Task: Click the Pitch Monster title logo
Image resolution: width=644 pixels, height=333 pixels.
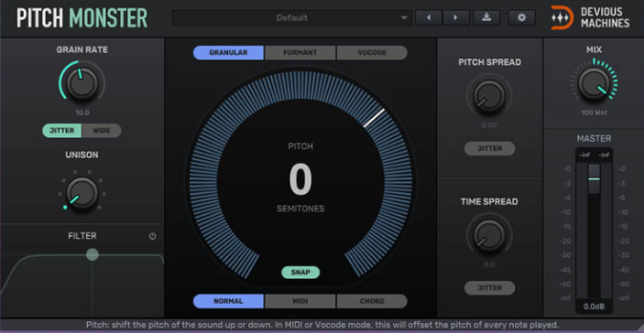Action: click(82, 18)
